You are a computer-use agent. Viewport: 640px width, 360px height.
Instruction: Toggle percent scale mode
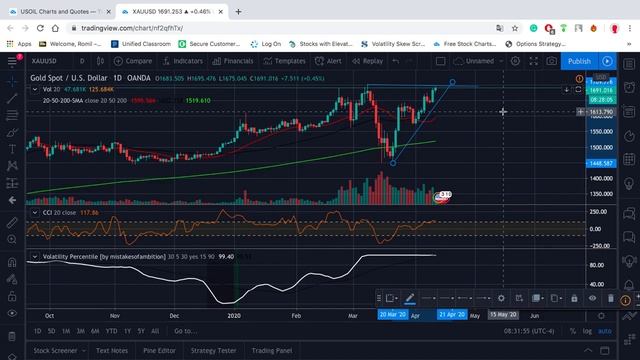click(573, 331)
